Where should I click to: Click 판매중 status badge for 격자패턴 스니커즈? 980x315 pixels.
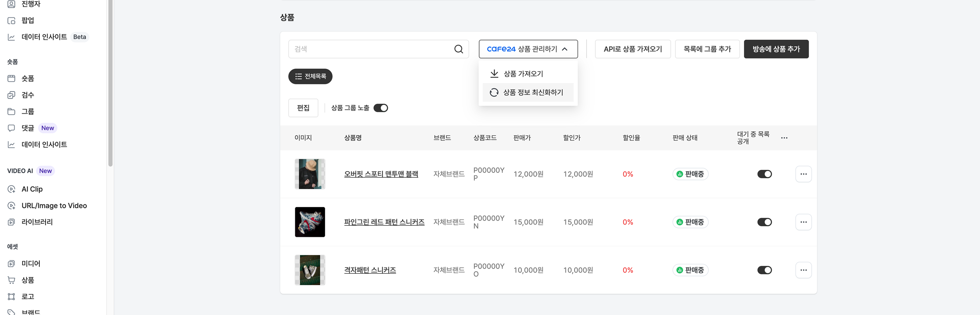690,270
